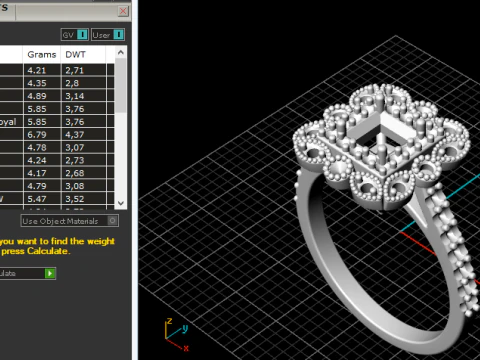Image resolution: width=480 pixels, height=360 pixels.
Task: Select the DWT column header
Action: coord(83,54)
